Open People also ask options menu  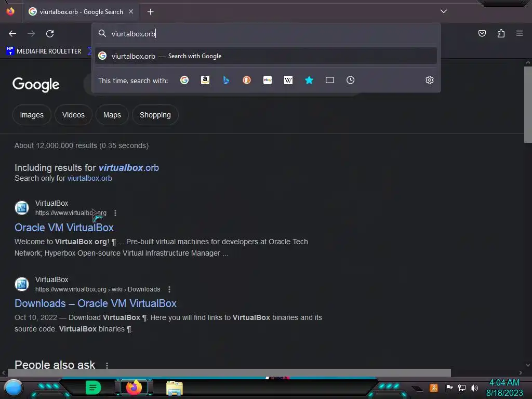[107, 365]
